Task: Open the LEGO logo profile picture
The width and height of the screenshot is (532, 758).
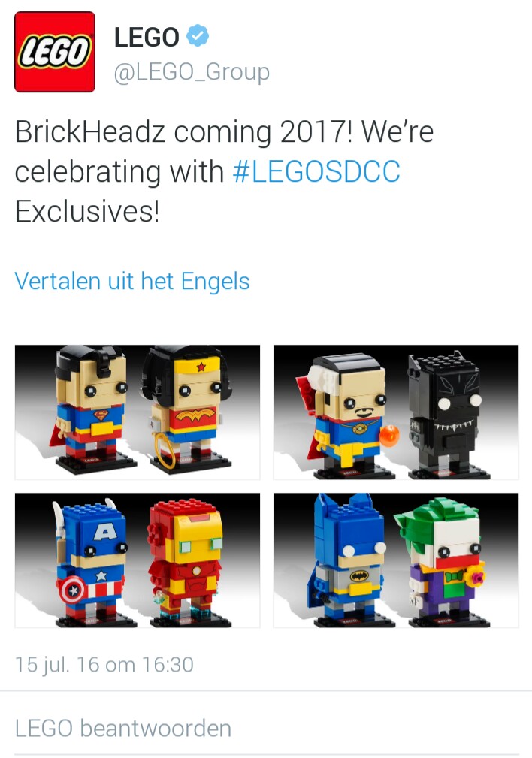Action: click(x=55, y=52)
